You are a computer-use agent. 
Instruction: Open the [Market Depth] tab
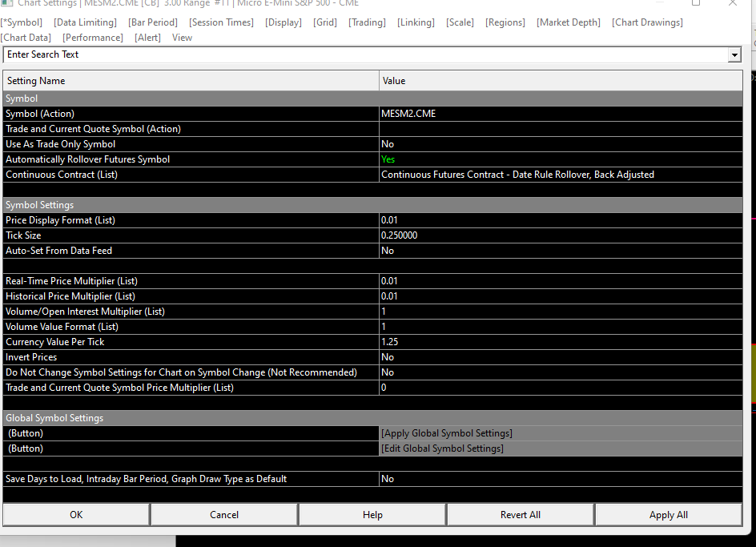pyautogui.click(x=569, y=22)
